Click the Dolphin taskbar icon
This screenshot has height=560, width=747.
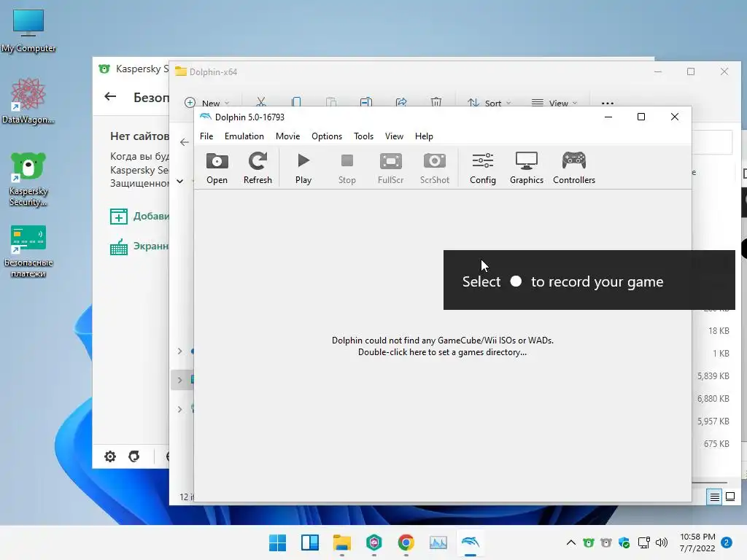coord(471,542)
